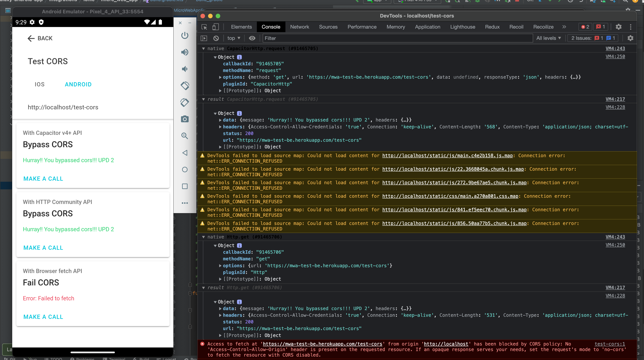The height and width of the screenshot is (360, 644).
Task: Rotate the emulator counterclockwise
Action: point(185,86)
